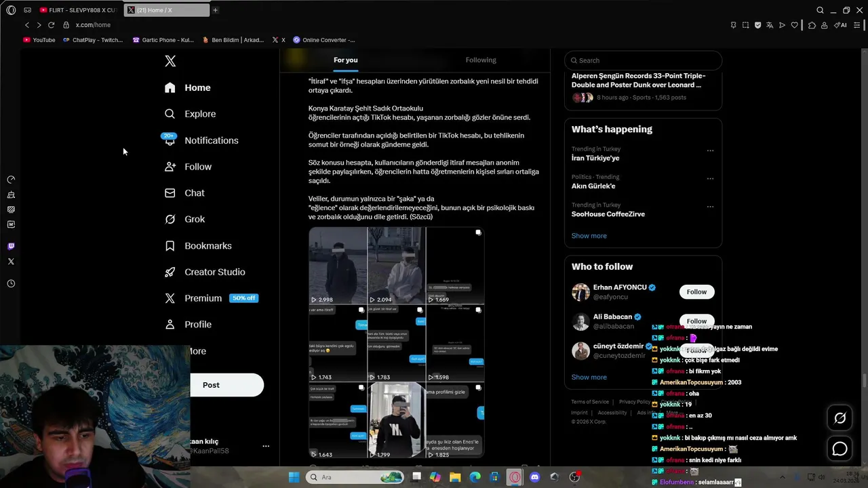The width and height of the screenshot is (868, 488).
Task: Add page to favorites with heart icon
Action: pos(795,25)
